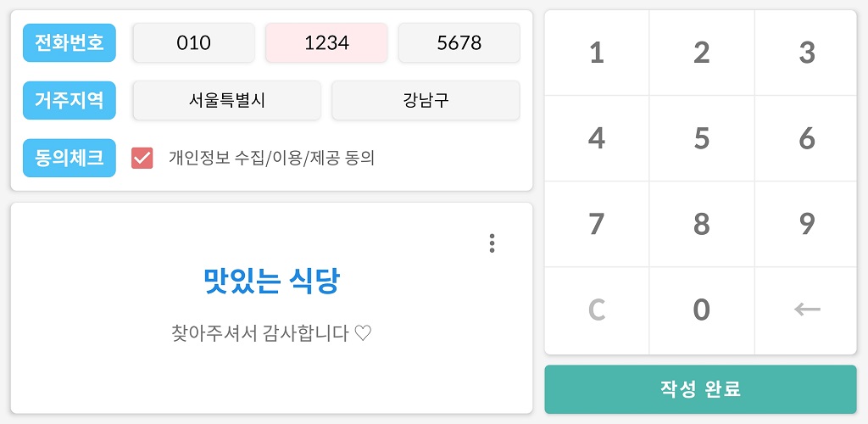868x424 pixels.
Task: Open the 서울특별시 region selector
Action: 227,100
